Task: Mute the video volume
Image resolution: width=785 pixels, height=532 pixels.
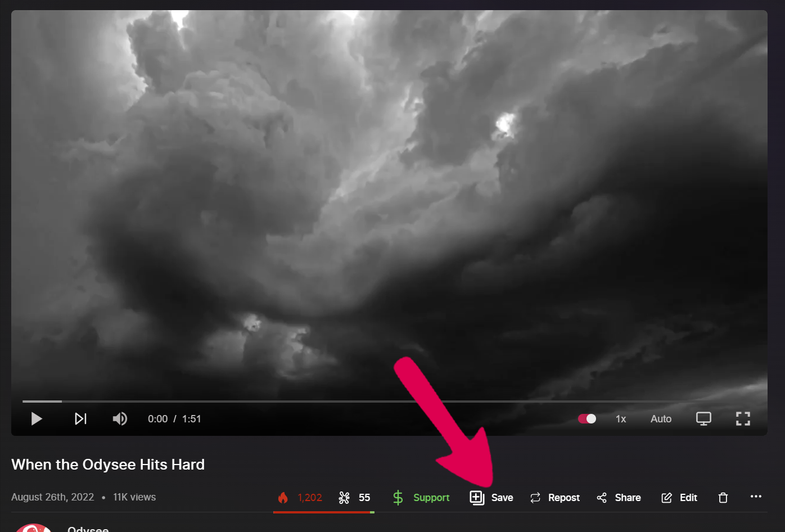Action: coord(120,419)
